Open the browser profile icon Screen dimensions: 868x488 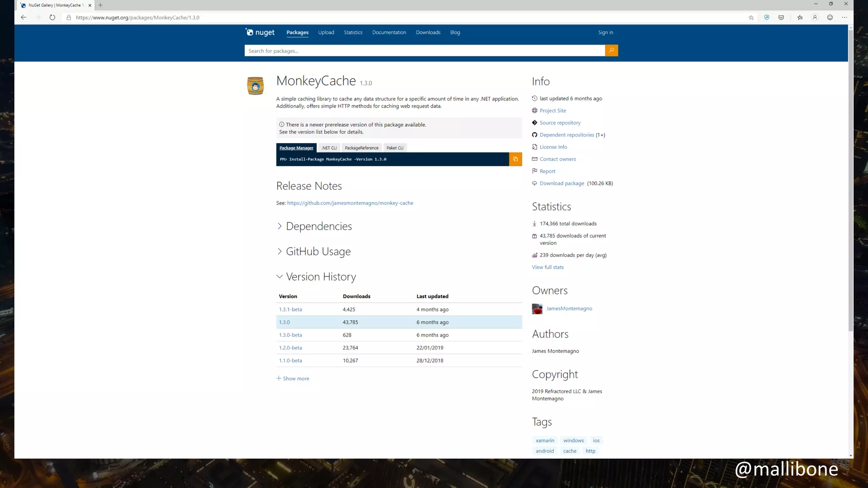tap(815, 17)
